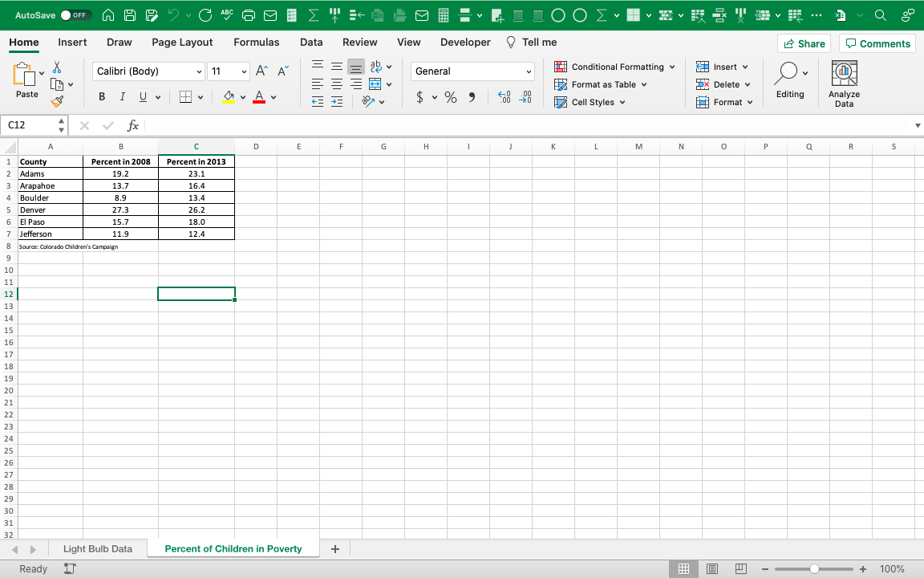This screenshot has width=924, height=578.
Task: Toggle Underline formatting
Action: pyautogui.click(x=143, y=96)
